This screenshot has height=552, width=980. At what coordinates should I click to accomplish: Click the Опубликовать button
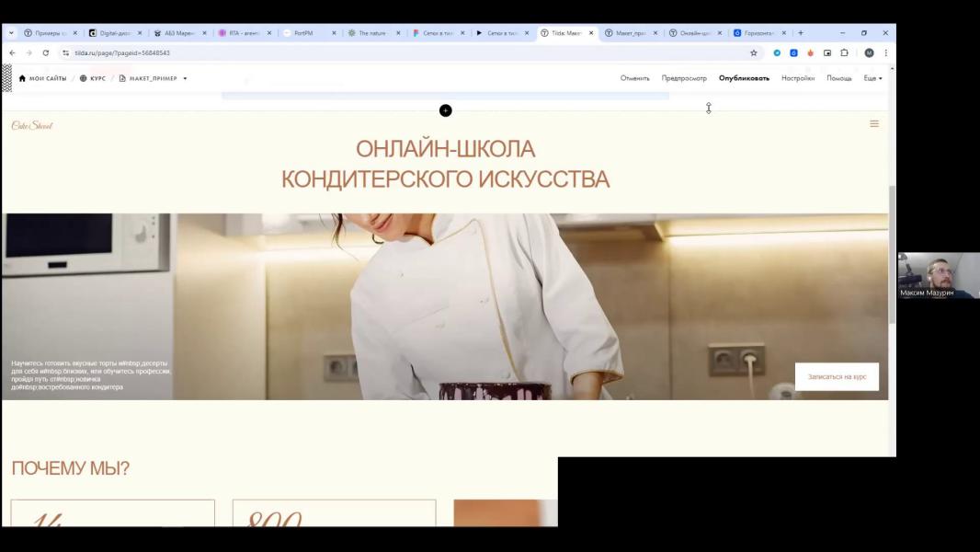click(744, 78)
